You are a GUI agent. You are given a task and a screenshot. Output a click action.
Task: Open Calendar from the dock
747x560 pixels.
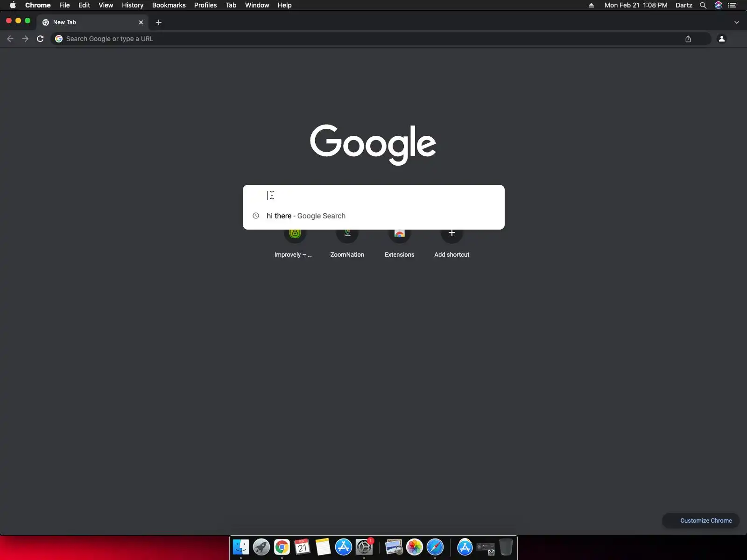[303, 547]
